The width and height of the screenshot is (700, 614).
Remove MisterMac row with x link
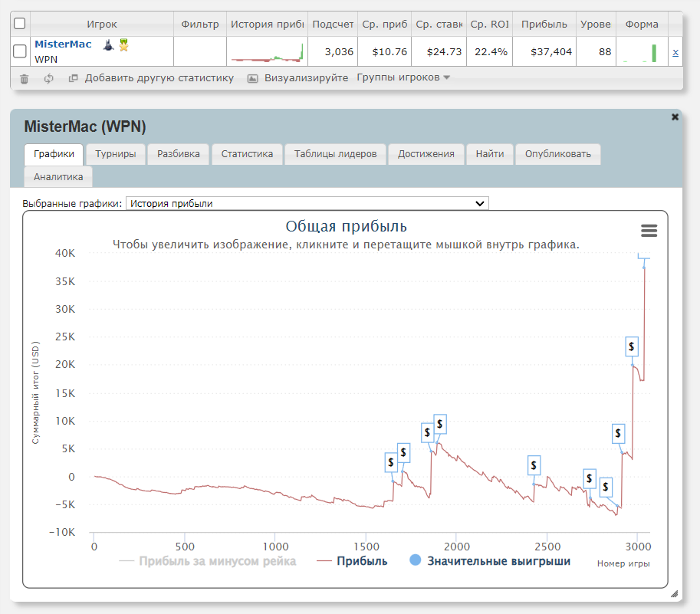[675, 52]
